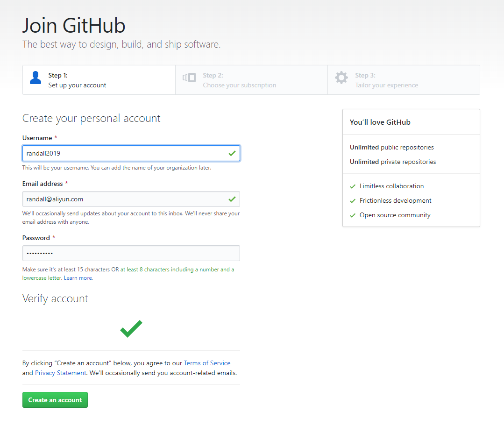Click the Create an account button
Screen dimensions: 504x426
[x=55, y=400]
